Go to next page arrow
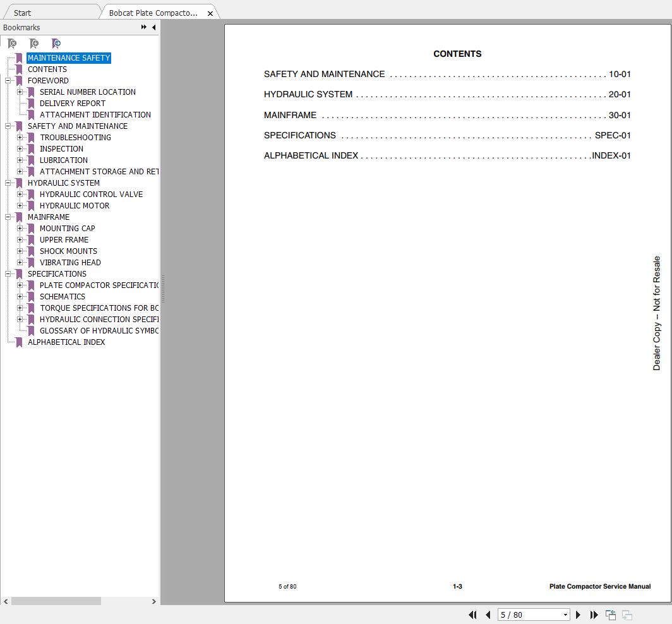This screenshot has height=624, width=672. (578, 615)
